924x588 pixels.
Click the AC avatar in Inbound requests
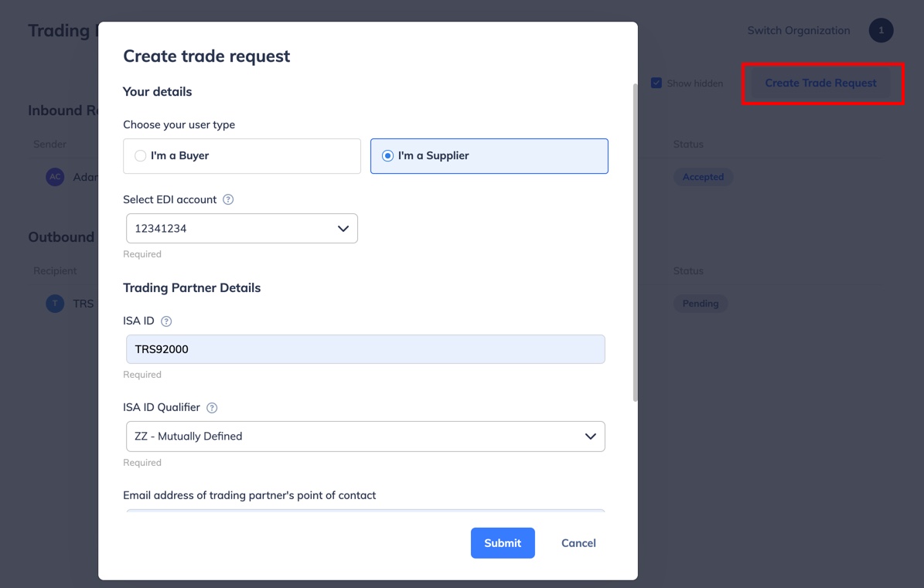click(55, 176)
